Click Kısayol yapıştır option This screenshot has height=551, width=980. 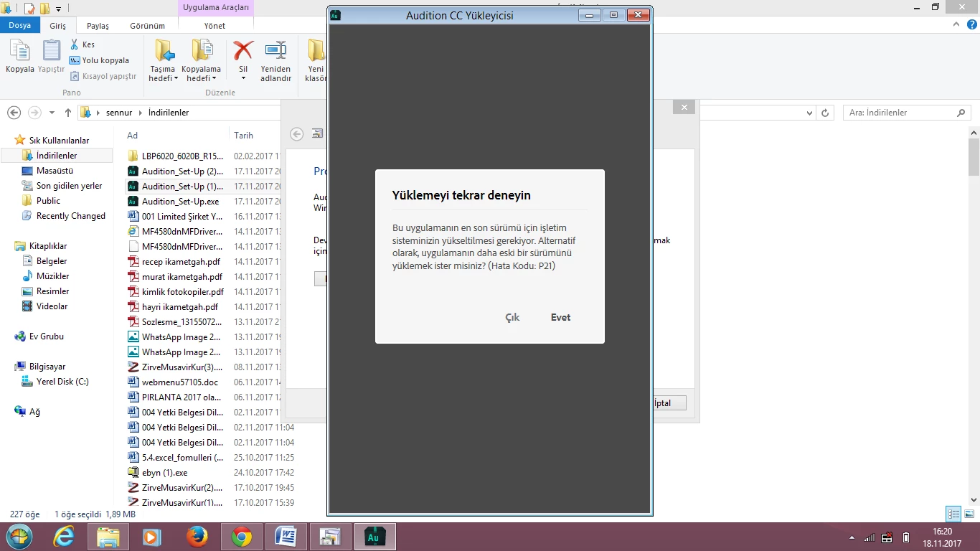coord(103,76)
